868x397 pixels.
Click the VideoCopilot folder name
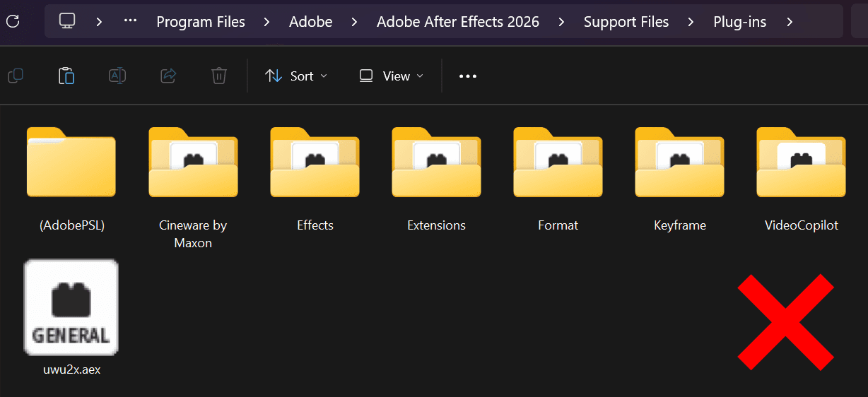(802, 225)
